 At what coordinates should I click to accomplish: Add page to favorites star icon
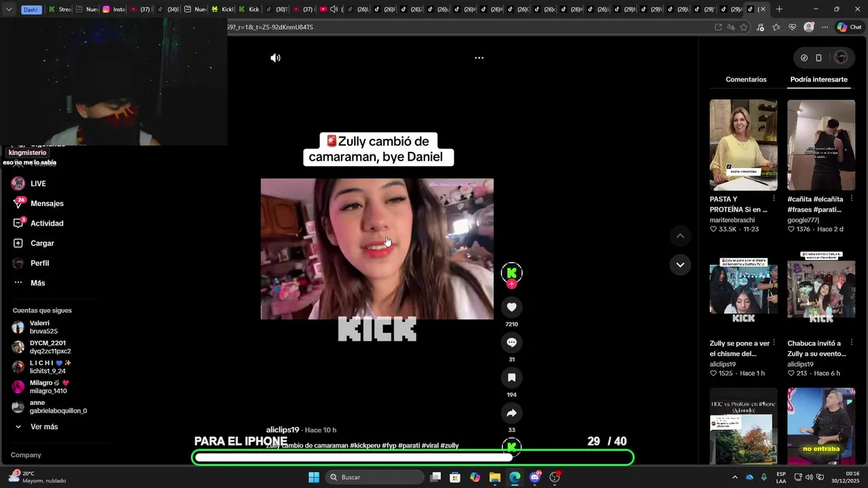pos(744,27)
